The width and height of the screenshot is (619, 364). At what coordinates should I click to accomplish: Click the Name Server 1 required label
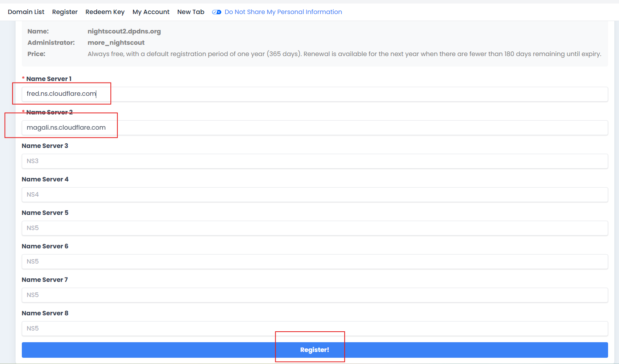point(49,79)
